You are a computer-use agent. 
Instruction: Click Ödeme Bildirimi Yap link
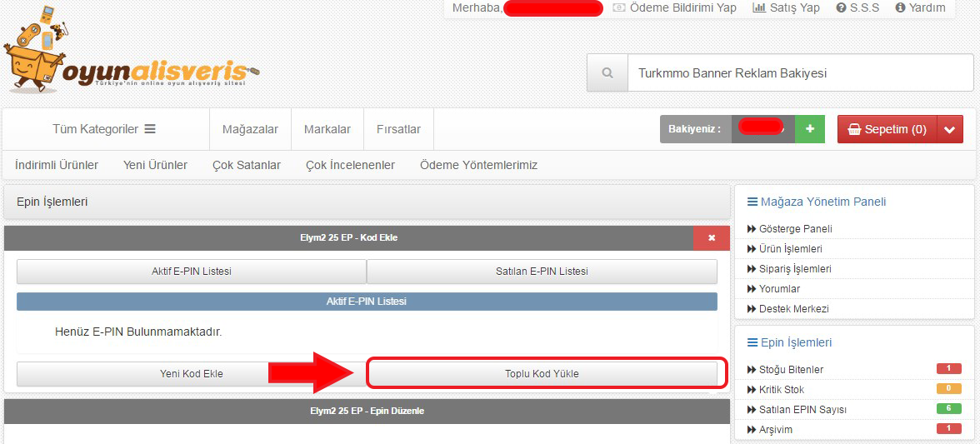point(675,8)
